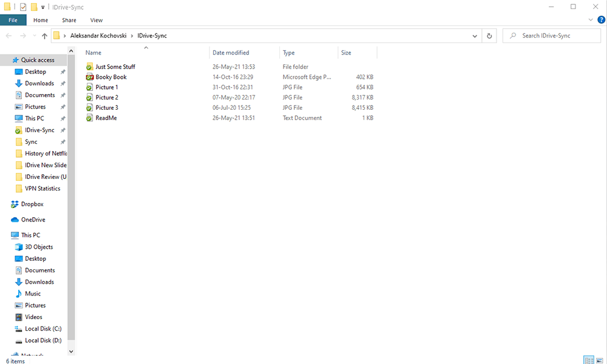Click the Text Document type cell
The image size is (607, 364).
302,118
